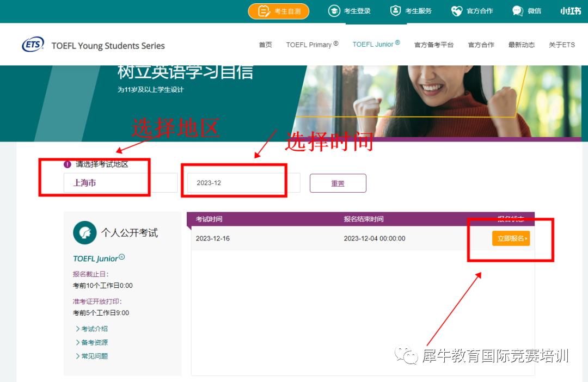Open the exam date picker showing 2023-12
Viewport: 588px width, 382px height.
click(x=244, y=183)
